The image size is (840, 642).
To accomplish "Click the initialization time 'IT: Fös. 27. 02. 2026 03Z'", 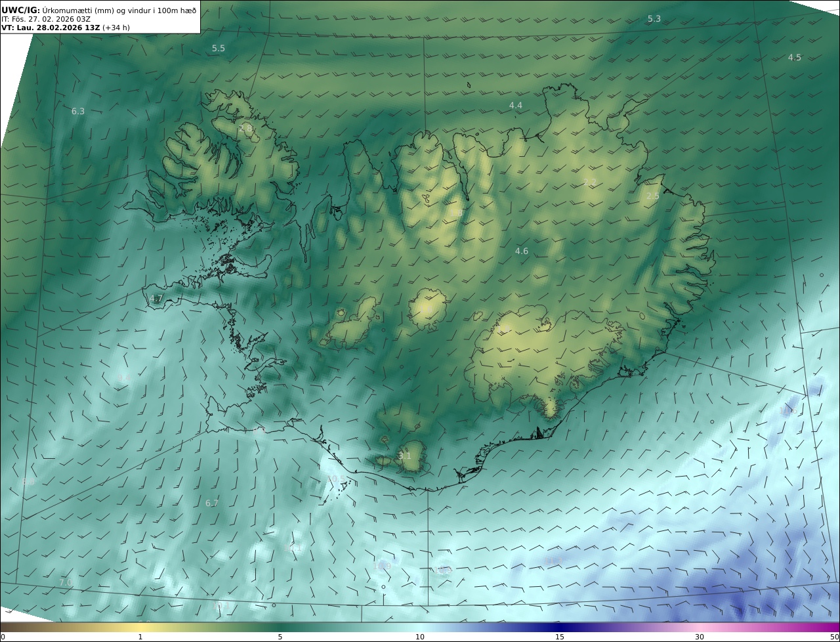I will pos(46,19).
